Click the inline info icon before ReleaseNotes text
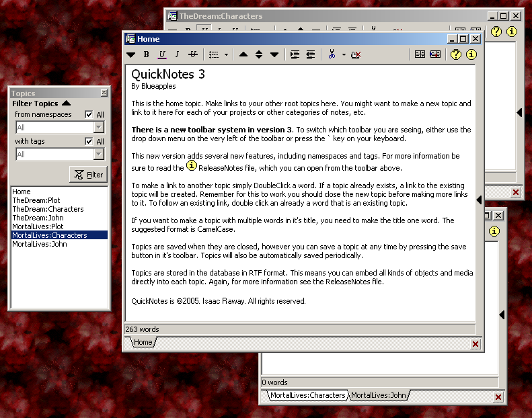532x418 pixels. (x=192, y=165)
